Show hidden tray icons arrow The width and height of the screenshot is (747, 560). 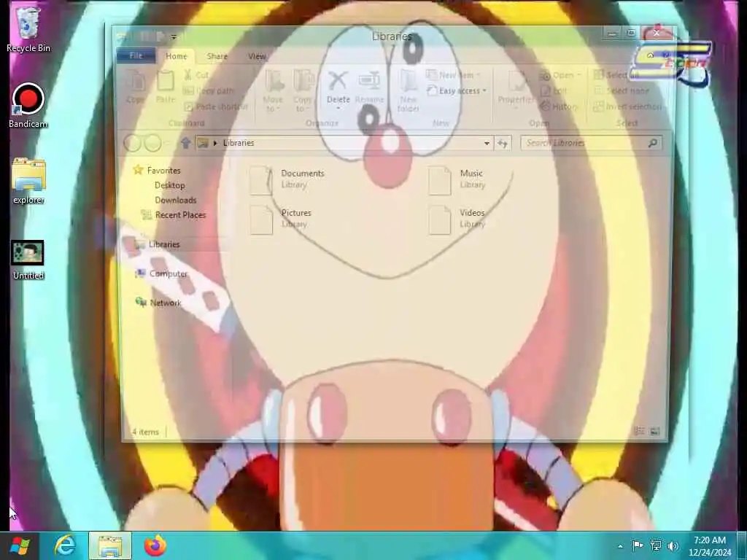point(620,546)
